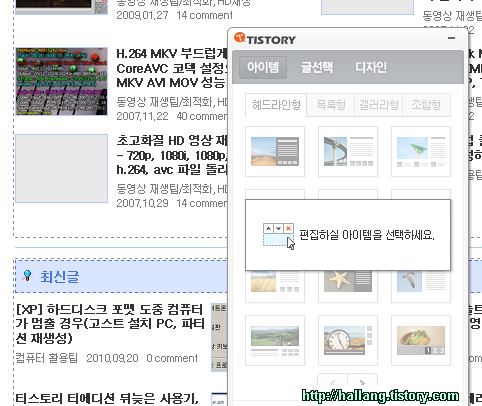
Task: Select the desert image with dark text block layout
Action: [x=275, y=151]
